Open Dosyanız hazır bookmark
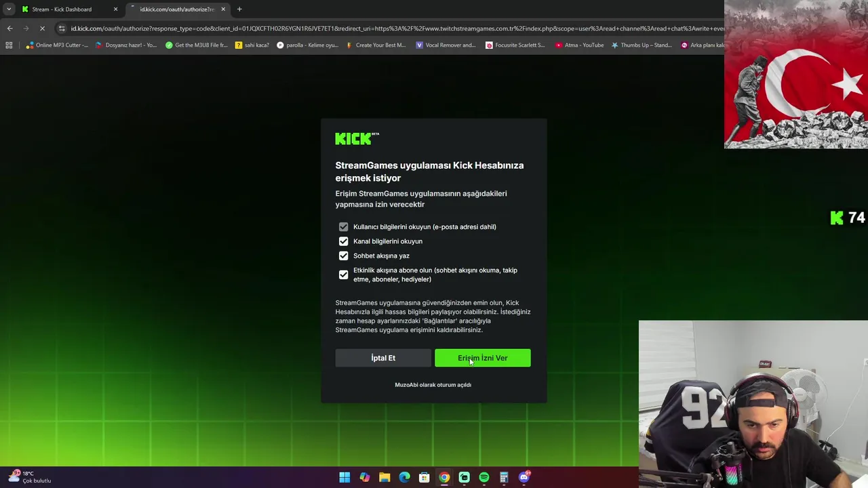 point(126,45)
